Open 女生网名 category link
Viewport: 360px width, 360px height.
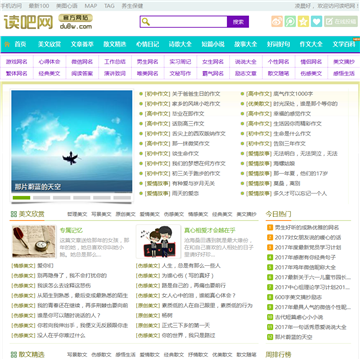(x=213, y=62)
